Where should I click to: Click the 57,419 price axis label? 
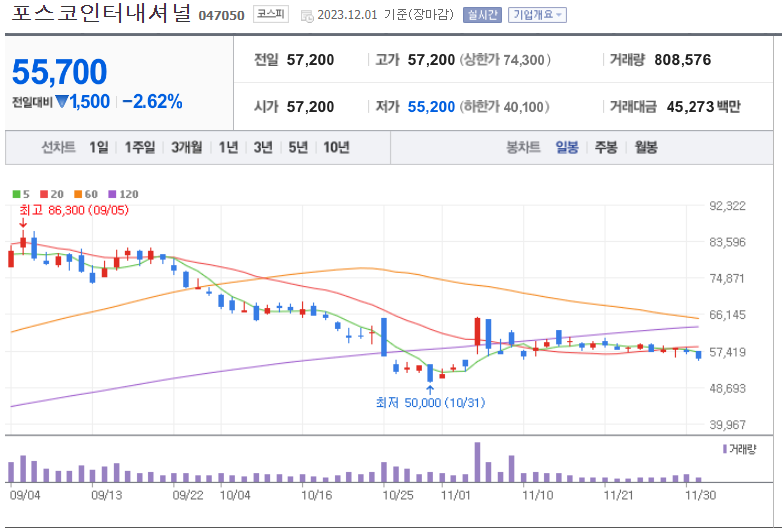pos(727,352)
